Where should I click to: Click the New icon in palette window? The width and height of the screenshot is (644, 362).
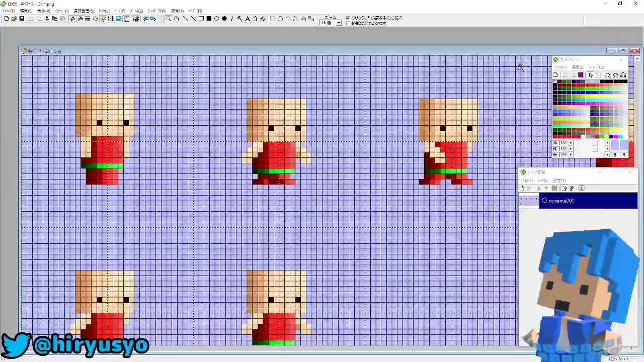555,75
